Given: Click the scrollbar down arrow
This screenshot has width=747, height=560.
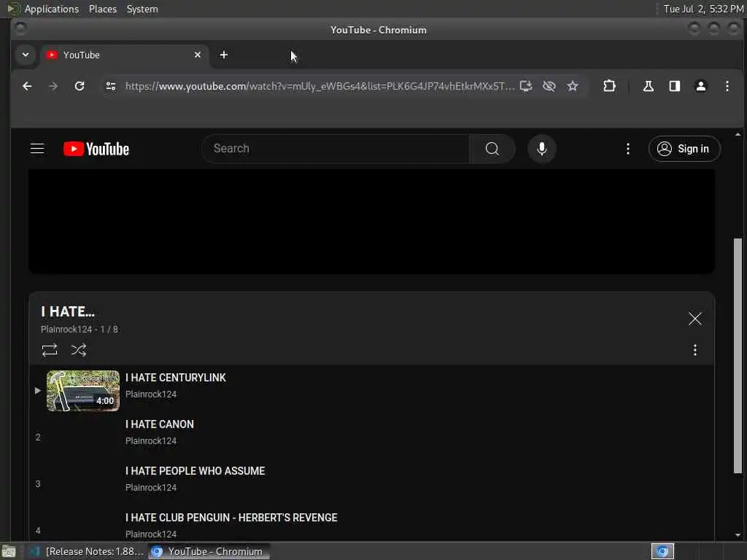Looking at the screenshot, I should (x=738, y=534).
